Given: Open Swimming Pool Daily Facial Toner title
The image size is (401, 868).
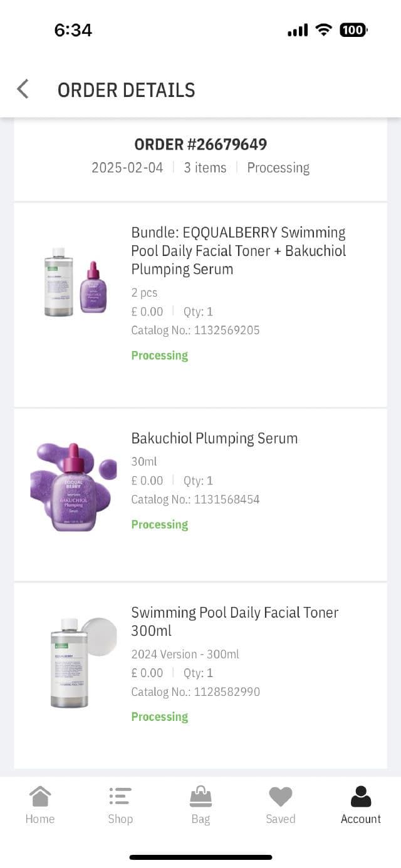Looking at the screenshot, I should (234, 621).
